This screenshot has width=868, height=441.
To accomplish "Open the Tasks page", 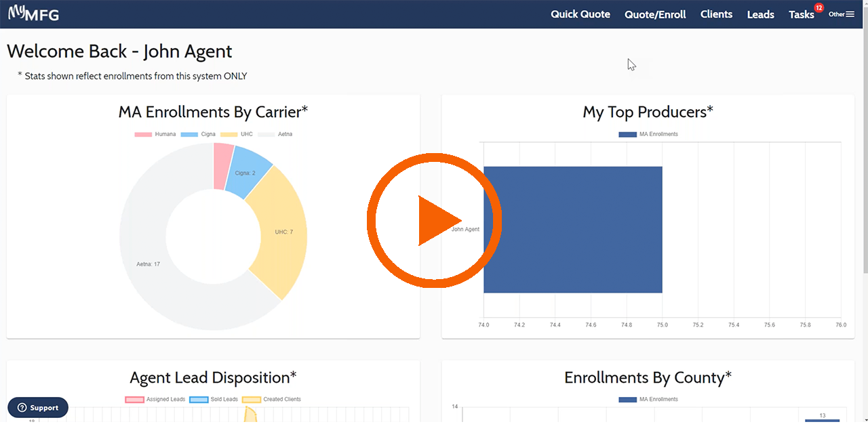I will click(x=801, y=14).
